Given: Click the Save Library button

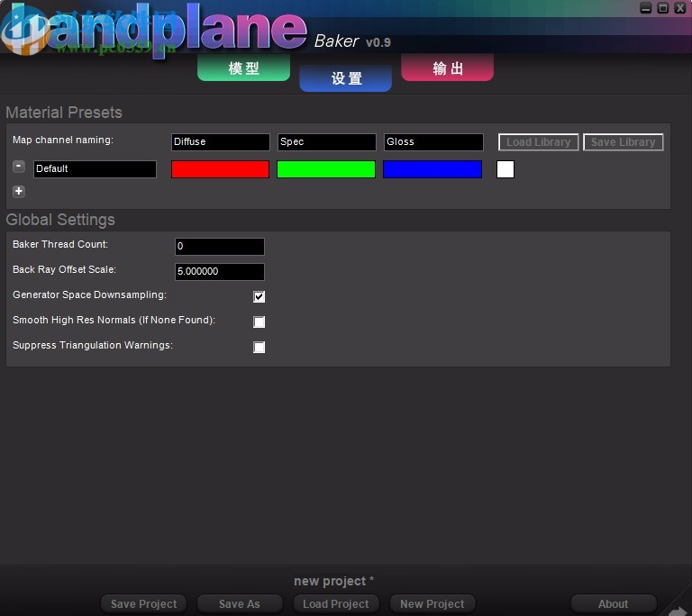Looking at the screenshot, I should point(624,142).
